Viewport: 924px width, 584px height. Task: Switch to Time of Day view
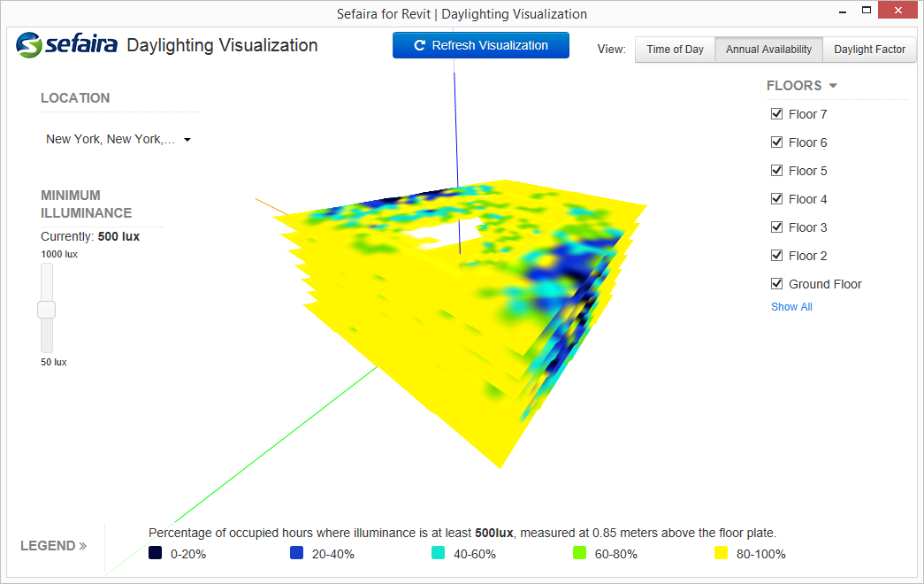click(675, 50)
